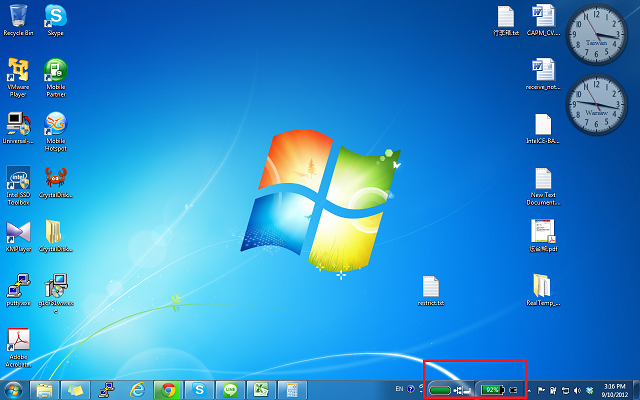Open the PuTTY taskbar icon
Viewport: 640px width, 400px height.
point(107,390)
